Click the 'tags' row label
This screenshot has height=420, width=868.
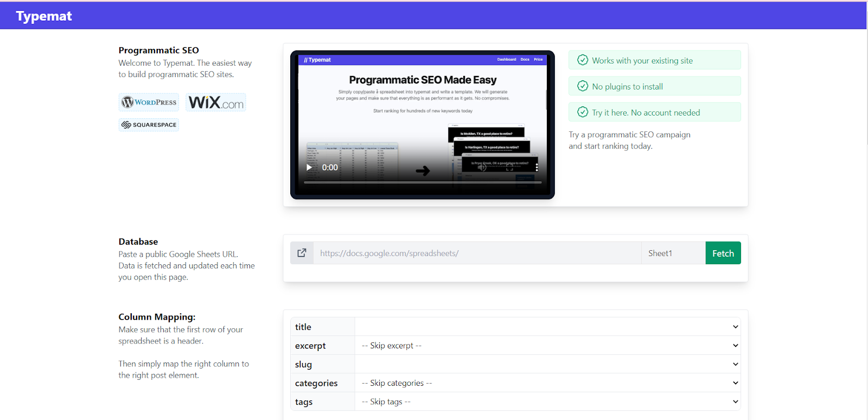(304, 402)
